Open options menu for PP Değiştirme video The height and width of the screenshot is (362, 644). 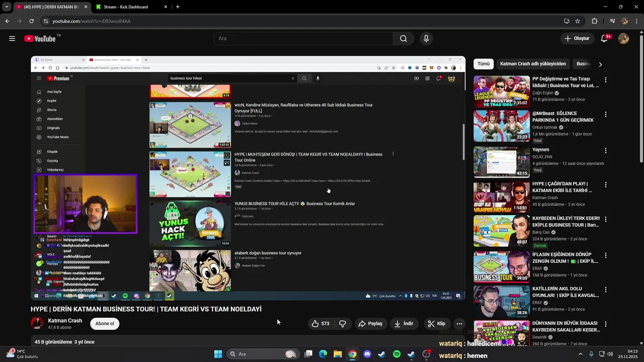point(606,80)
